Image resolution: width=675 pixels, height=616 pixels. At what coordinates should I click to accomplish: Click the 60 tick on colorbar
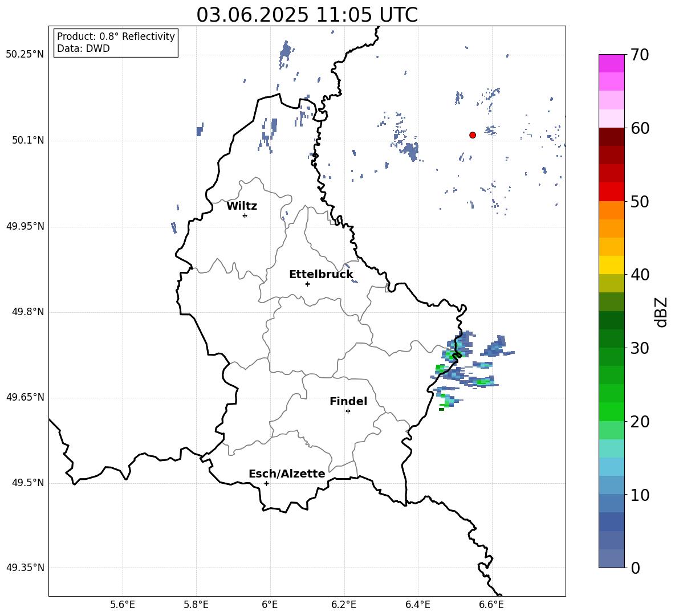[639, 128]
